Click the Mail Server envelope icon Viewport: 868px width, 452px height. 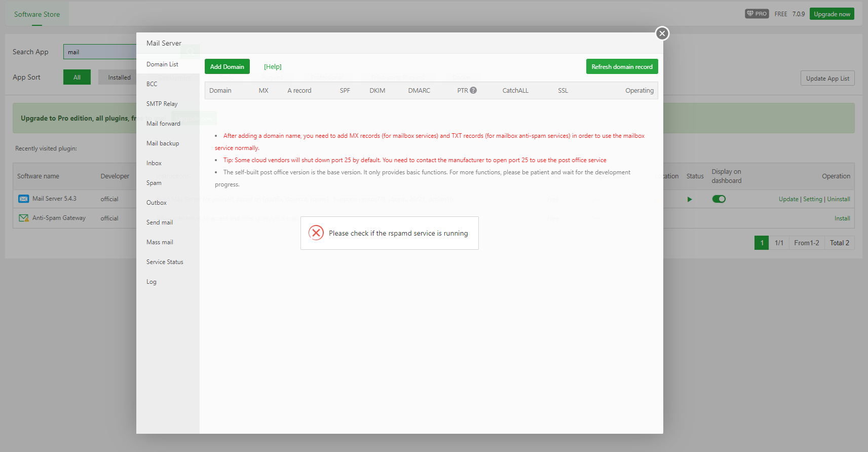tap(23, 199)
